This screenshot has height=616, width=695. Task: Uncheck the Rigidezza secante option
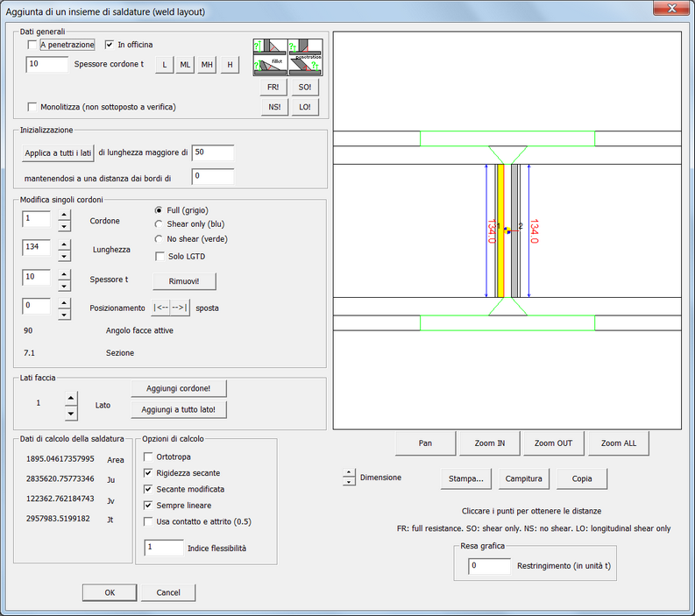pos(148,473)
